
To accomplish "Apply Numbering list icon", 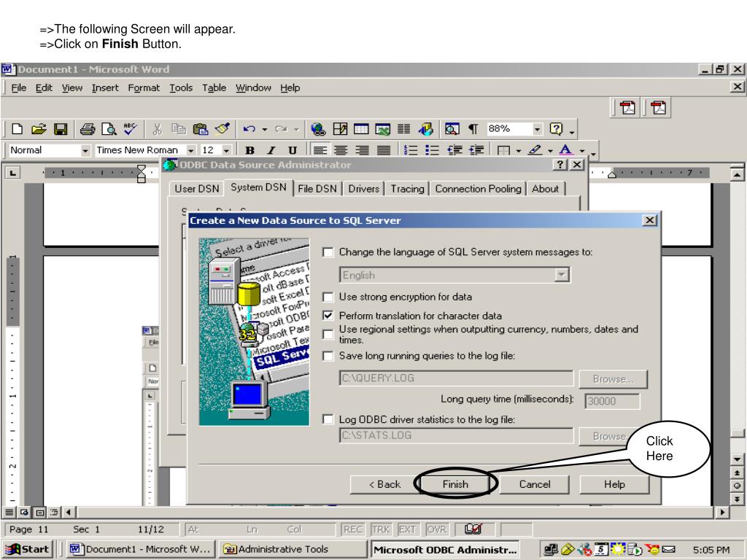I will coord(410,150).
